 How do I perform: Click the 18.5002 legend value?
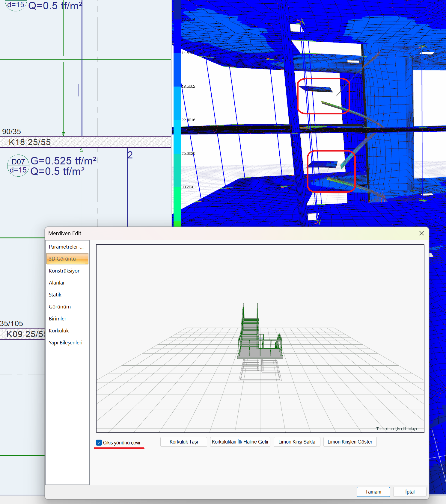(x=188, y=87)
